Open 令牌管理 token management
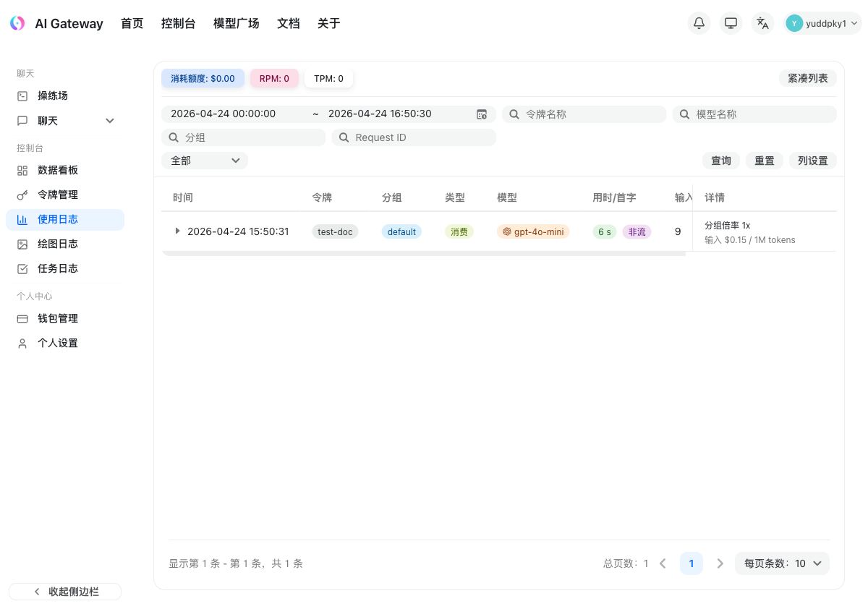Viewport: 868px width, 609px height. 65,195
